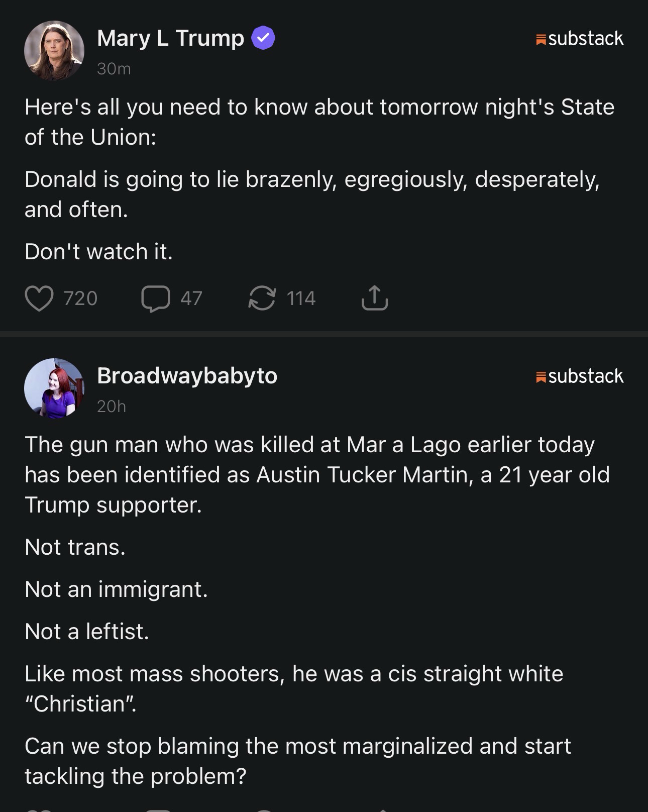
Task: View the 47 comments count
Action: coord(191,298)
